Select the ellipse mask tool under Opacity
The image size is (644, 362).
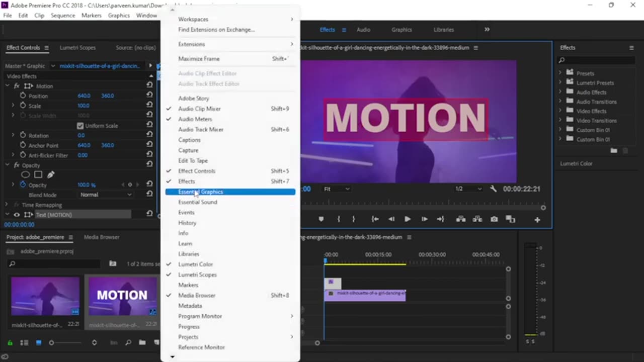coord(25,174)
